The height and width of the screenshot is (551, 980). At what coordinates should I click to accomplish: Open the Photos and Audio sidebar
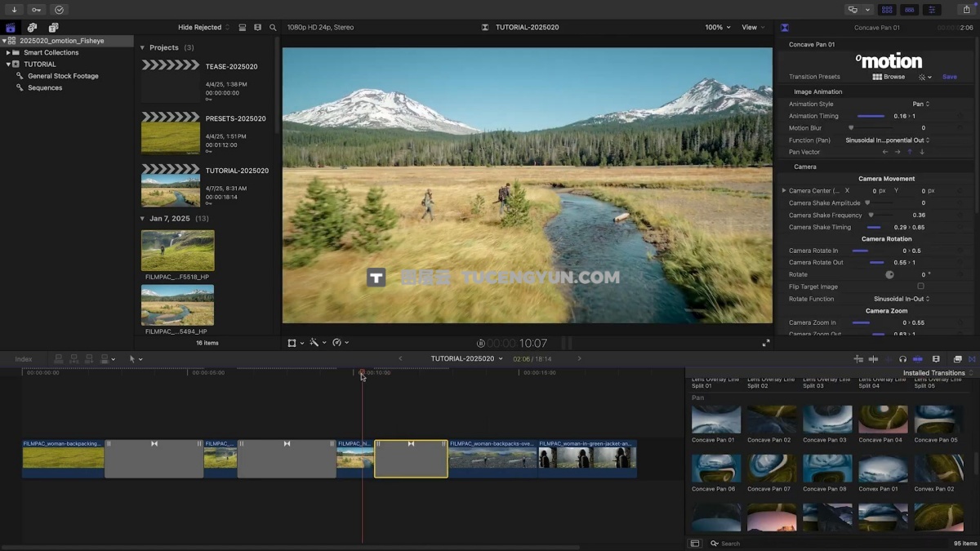[x=32, y=28]
